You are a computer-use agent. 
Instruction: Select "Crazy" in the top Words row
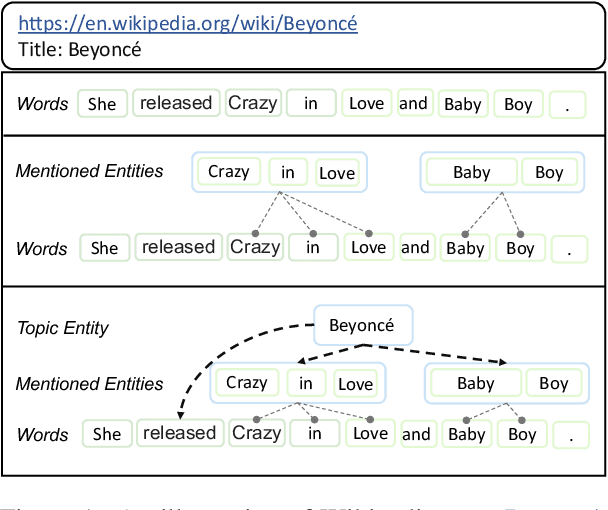(x=252, y=102)
